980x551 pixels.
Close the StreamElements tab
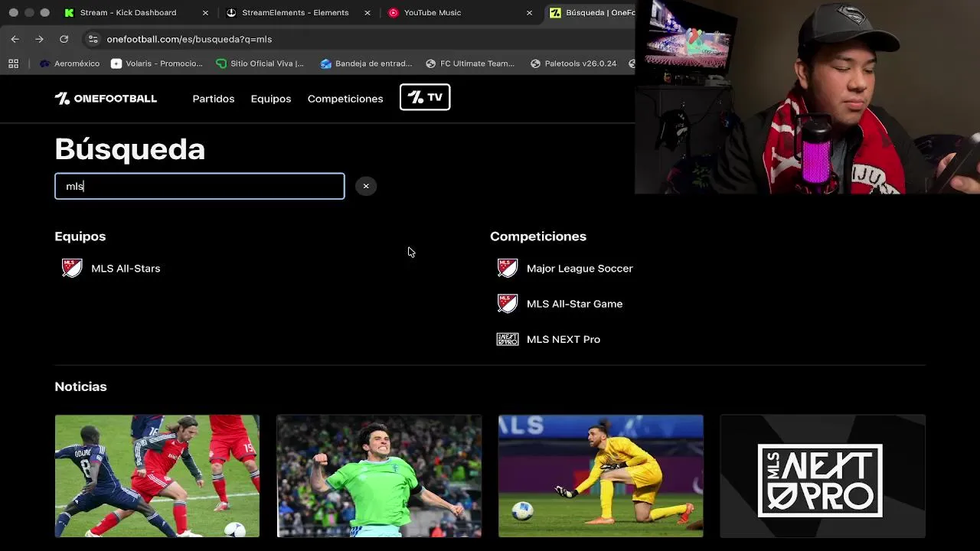(367, 13)
